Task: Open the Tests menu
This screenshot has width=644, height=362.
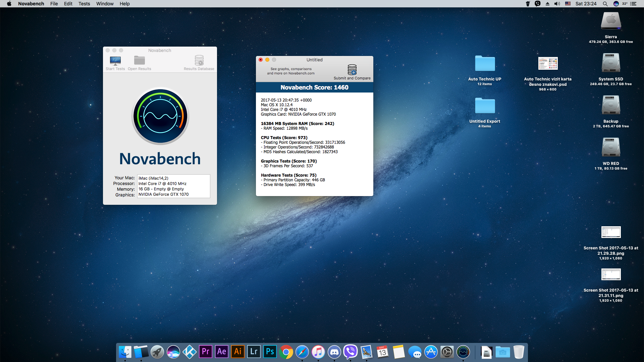Action: pos(84,4)
